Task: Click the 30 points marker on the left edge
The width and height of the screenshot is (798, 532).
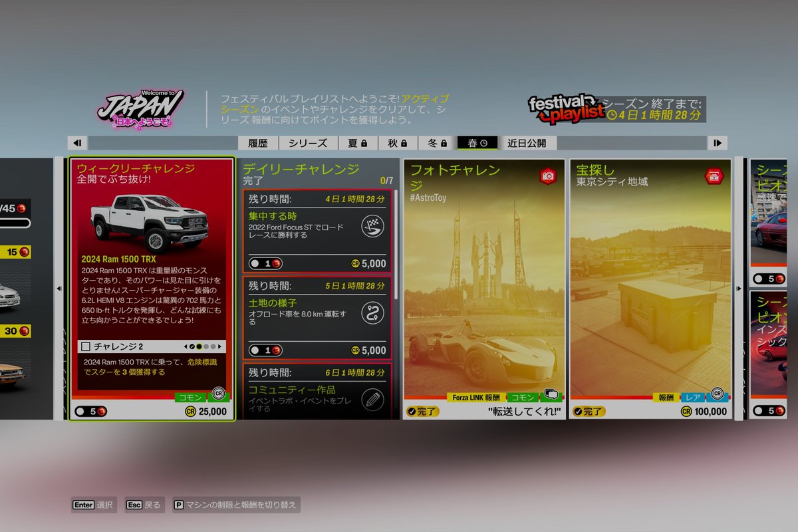Action: [x=15, y=331]
